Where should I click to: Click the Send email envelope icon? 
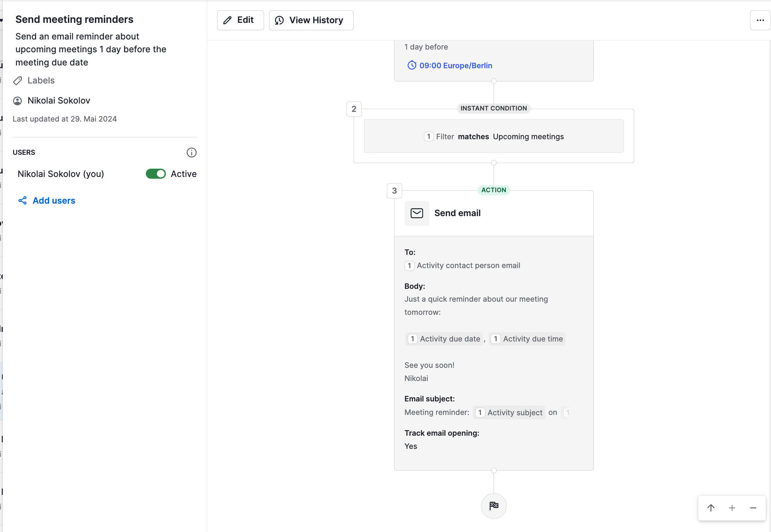[x=417, y=213]
